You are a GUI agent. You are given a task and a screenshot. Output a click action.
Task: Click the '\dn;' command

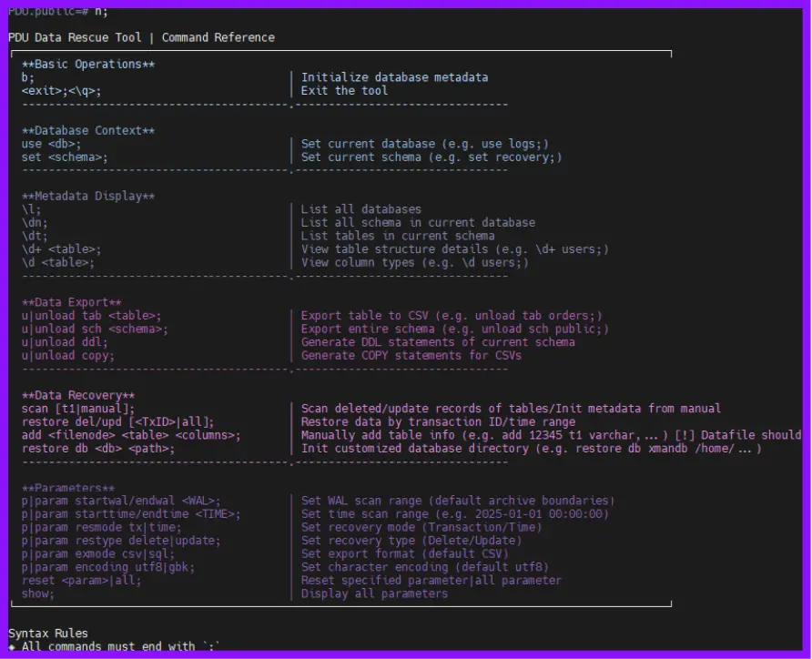click(x=35, y=223)
